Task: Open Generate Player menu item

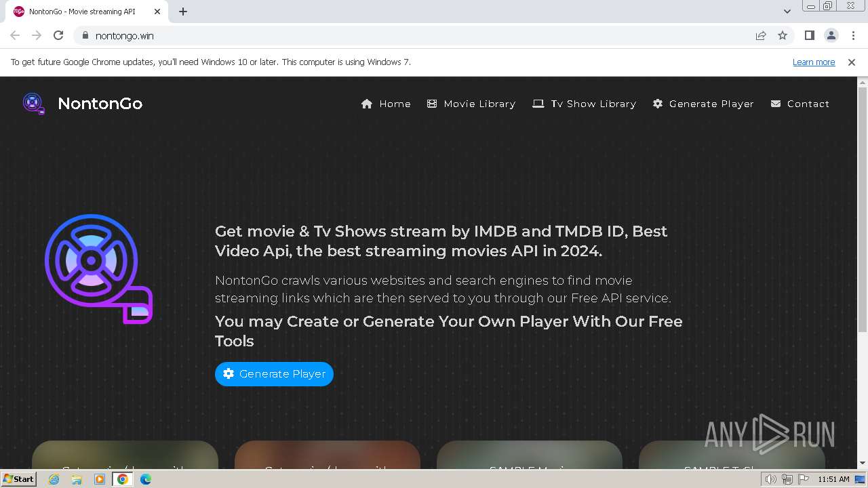Action: click(703, 104)
